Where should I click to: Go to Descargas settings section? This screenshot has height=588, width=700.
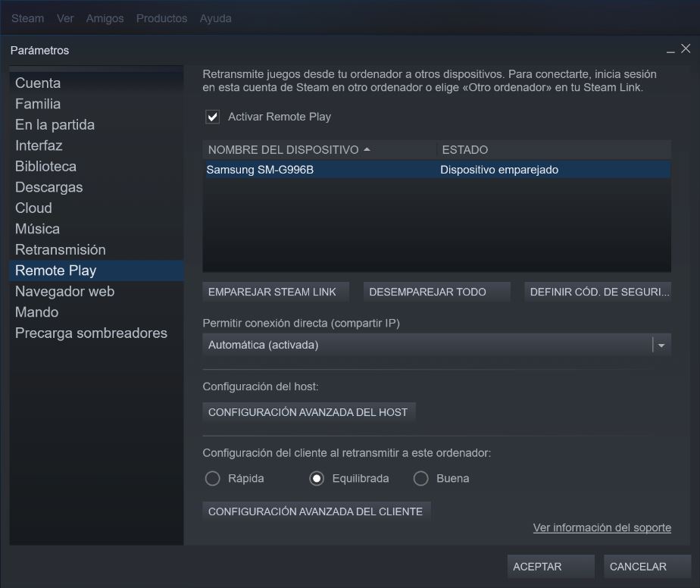49,187
